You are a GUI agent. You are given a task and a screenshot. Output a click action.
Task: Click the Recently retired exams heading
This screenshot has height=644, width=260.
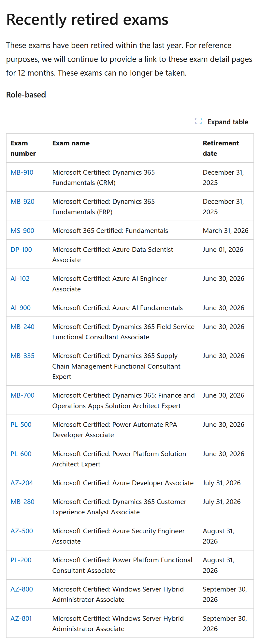pos(87,19)
